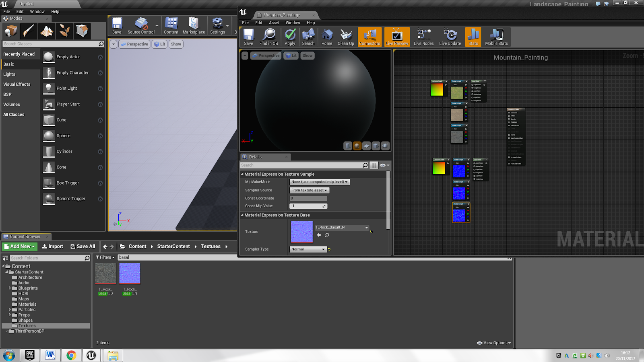Open Asset menu in material editor
The width and height of the screenshot is (644, 362).
pos(274,23)
